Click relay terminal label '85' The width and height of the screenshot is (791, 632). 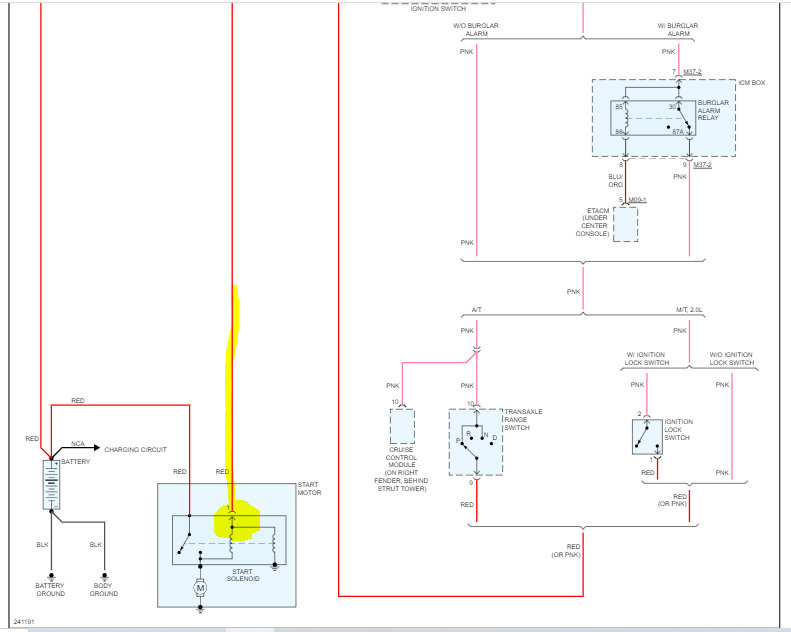pos(619,106)
